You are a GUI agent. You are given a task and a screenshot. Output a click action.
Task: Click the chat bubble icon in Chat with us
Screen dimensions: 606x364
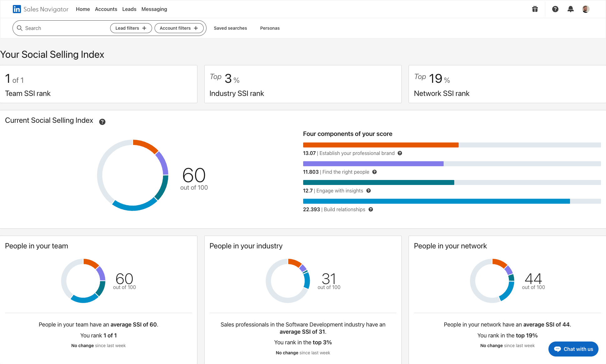pos(558,349)
